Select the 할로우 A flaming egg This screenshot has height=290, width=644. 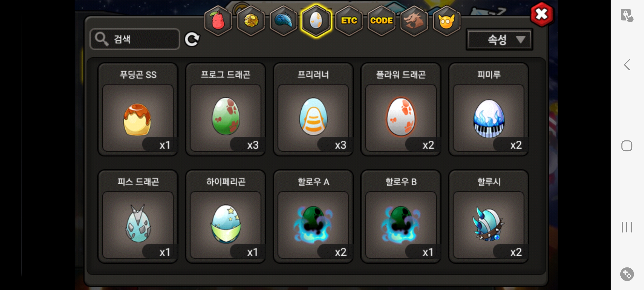313,216
